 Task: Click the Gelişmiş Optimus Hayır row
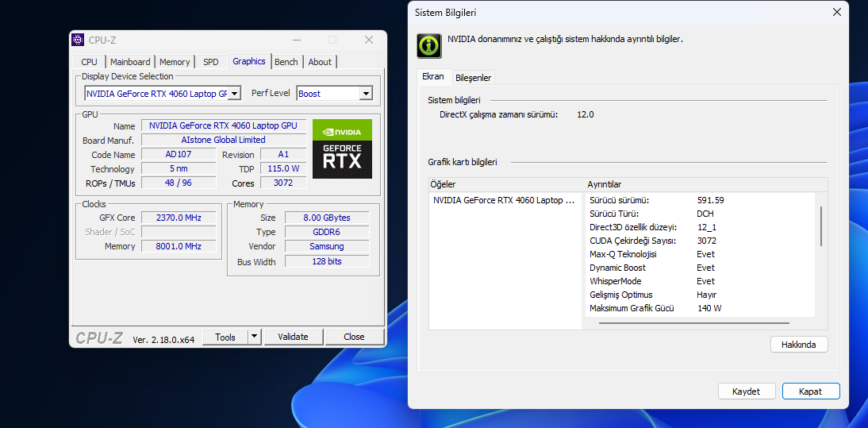(700, 295)
